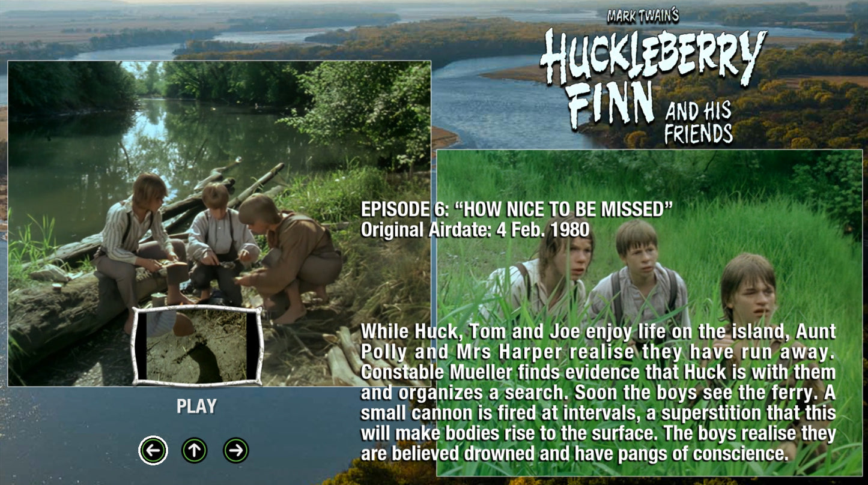Viewport: 868px width, 485px height.
Task: Click the "And His Friends" subtitle text
Action: pyautogui.click(x=698, y=122)
